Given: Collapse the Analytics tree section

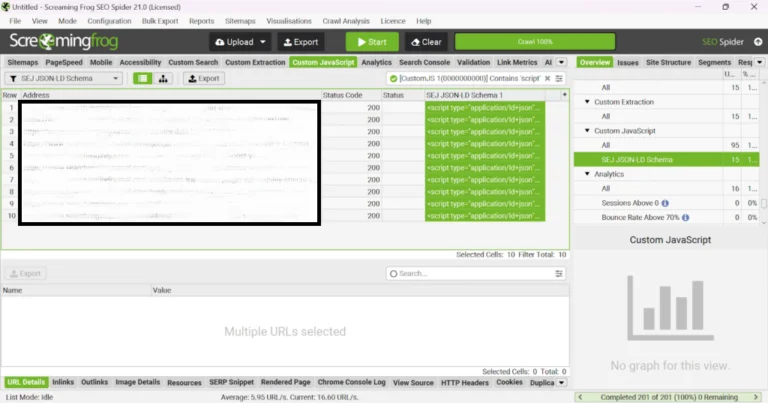Looking at the screenshot, I should pos(588,174).
